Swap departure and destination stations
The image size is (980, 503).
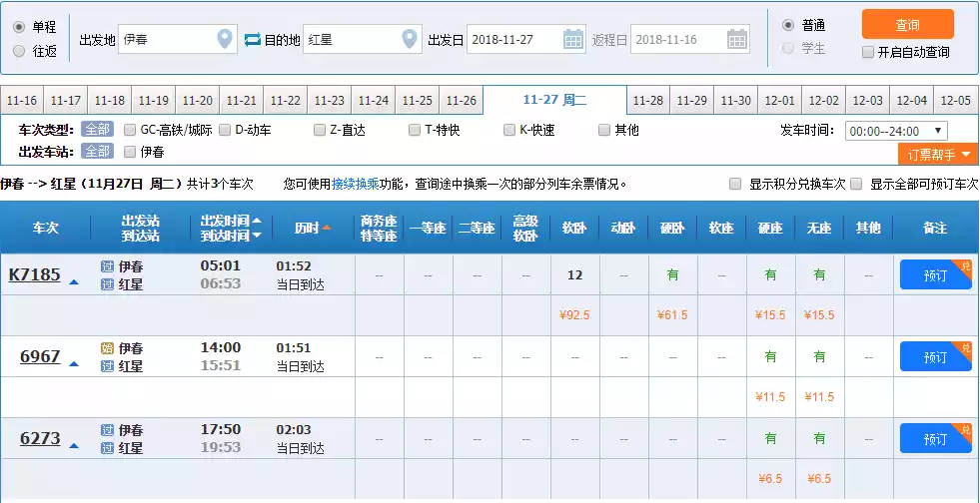[252, 40]
